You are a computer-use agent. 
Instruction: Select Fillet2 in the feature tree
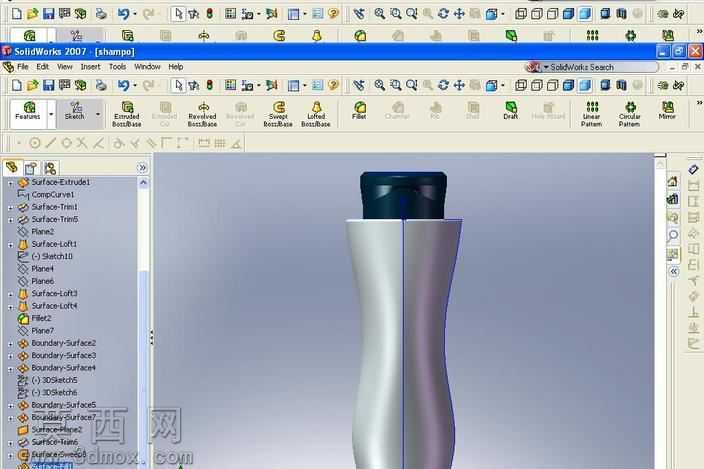[41, 318]
